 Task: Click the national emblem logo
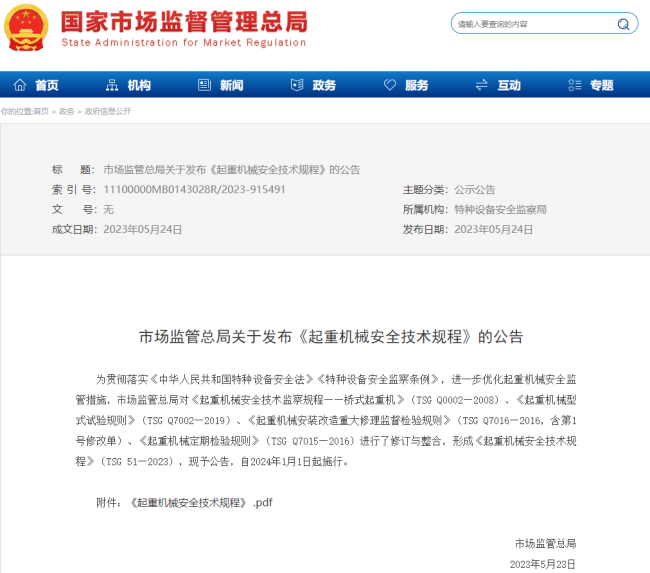pyautogui.click(x=26, y=27)
